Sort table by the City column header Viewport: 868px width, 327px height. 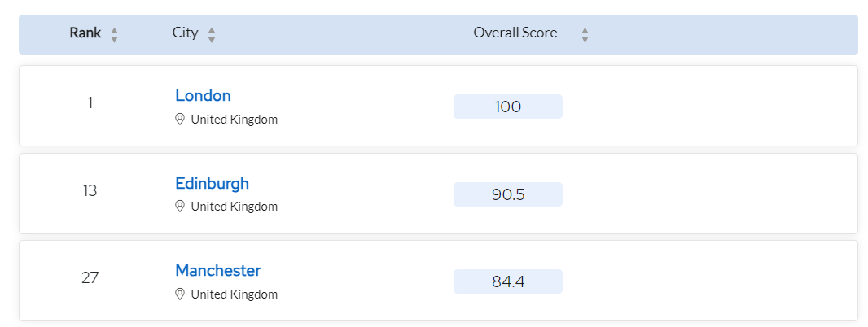coord(185,33)
